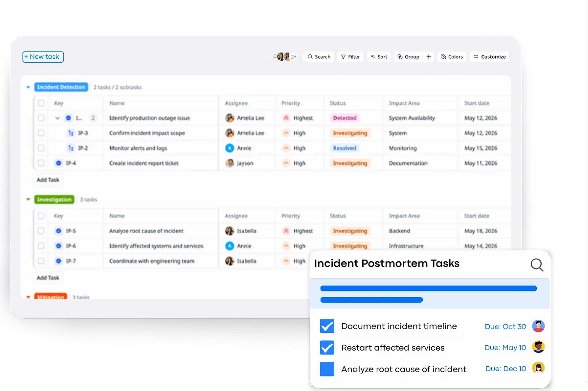Viewport: 588px width, 391px height.
Task: Click Annie's avatar in Monitor alerts row
Action: (230, 148)
